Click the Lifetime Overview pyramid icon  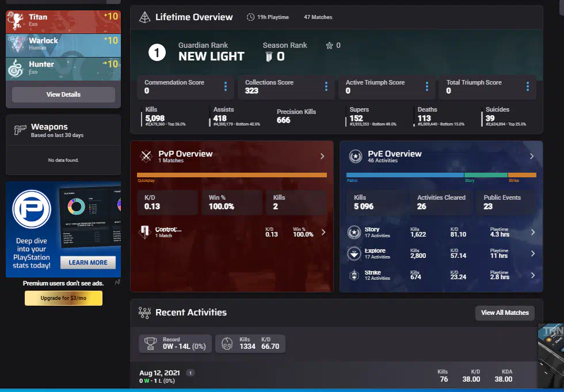click(x=145, y=17)
